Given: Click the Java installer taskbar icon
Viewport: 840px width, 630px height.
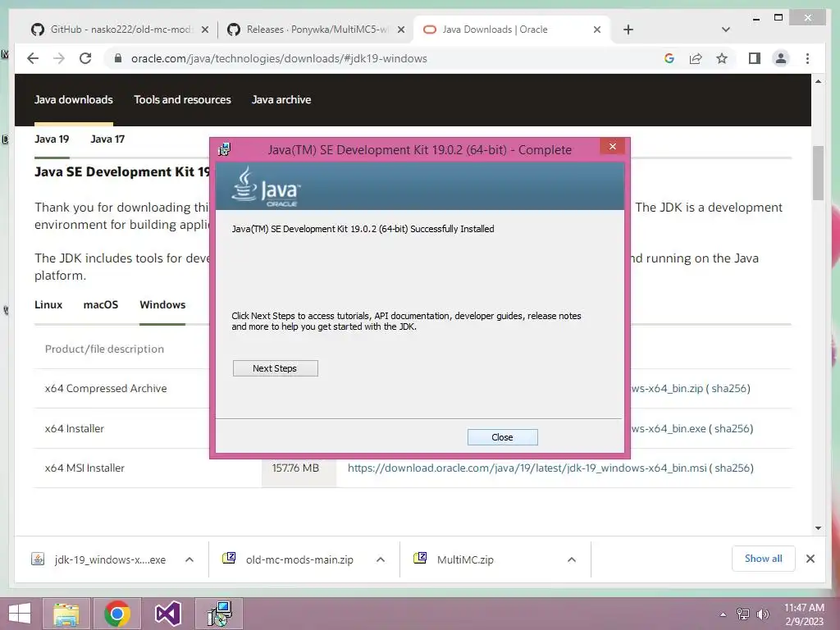Looking at the screenshot, I should click(219, 614).
